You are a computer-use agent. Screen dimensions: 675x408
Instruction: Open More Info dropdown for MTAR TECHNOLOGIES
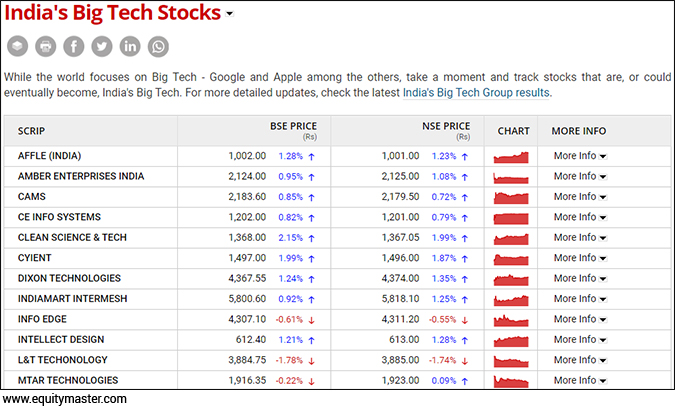[x=580, y=380]
